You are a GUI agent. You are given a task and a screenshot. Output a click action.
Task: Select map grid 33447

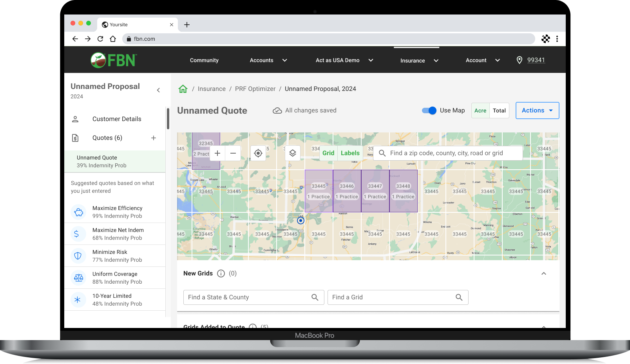pos(375,191)
